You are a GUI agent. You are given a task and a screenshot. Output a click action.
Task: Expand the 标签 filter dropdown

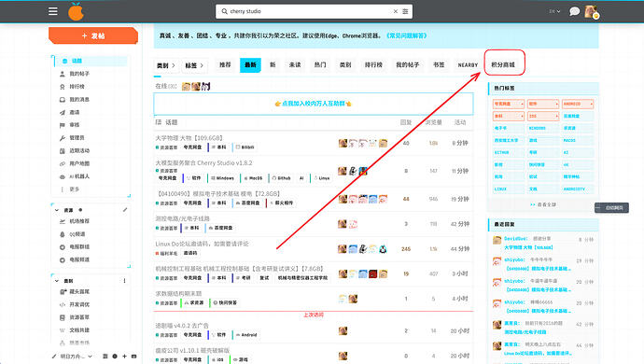pyautogui.click(x=194, y=65)
